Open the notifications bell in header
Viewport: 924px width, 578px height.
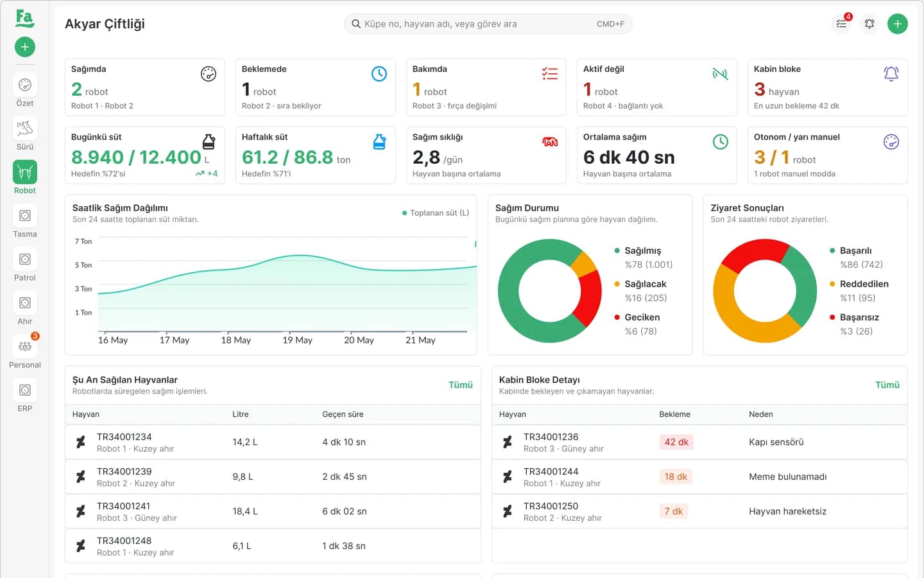pyautogui.click(x=869, y=24)
